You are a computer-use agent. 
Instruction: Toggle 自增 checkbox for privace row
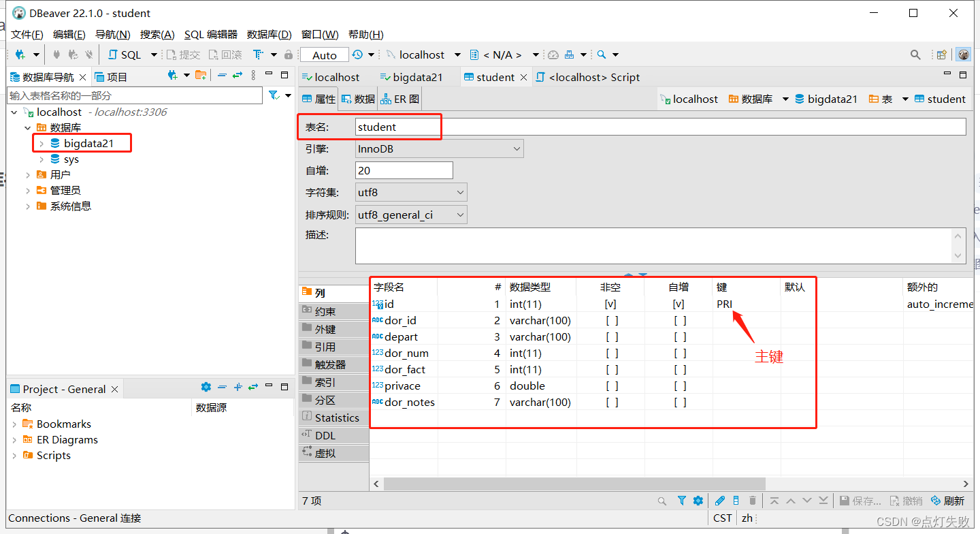[680, 386]
